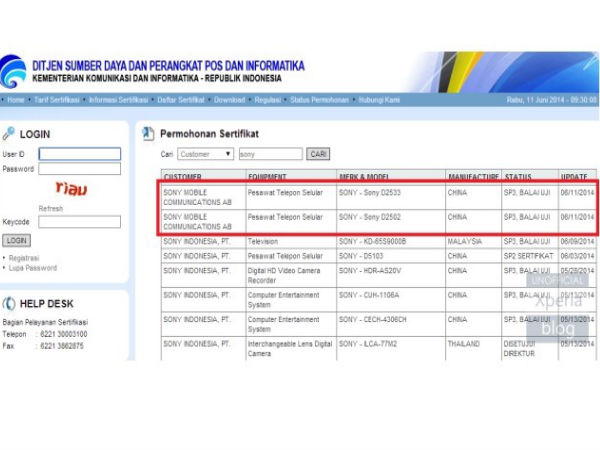Viewport: 600px width, 450px height.
Task: Click the '06/09/2014' update date
Action: pos(577,241)
